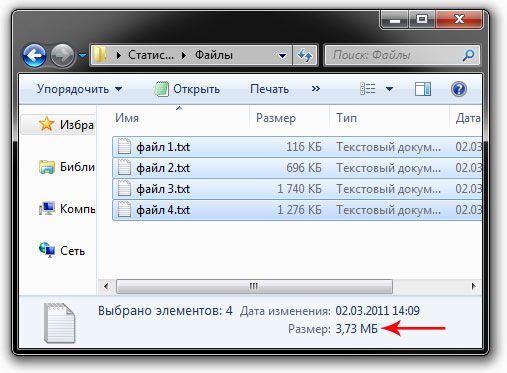Viewport: 507px width, 373px height.
Task: Click the horizontal scrollbar thumb
Action: 254,286
